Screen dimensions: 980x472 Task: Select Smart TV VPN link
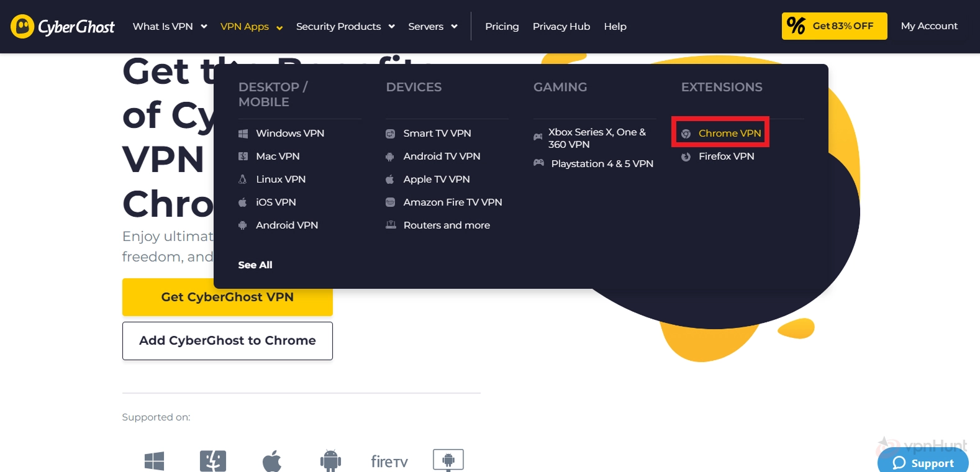(437, 134)
